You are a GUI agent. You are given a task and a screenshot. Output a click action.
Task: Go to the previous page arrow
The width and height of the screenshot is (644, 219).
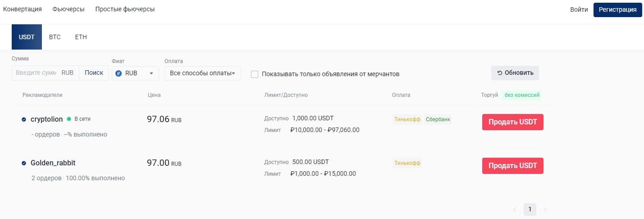(x=515, y=210)
